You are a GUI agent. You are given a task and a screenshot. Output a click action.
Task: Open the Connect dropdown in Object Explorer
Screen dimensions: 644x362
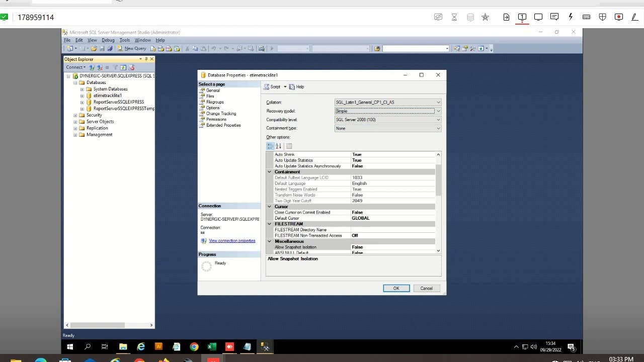coord(75,67)
